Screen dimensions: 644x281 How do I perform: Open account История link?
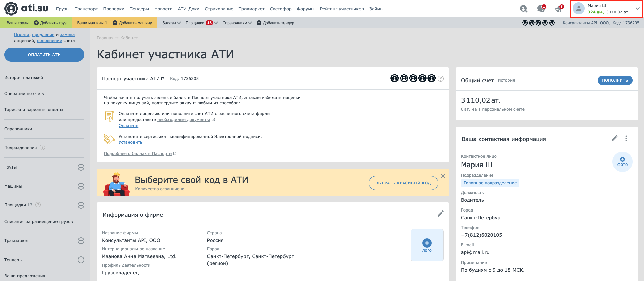pos(506,80)
